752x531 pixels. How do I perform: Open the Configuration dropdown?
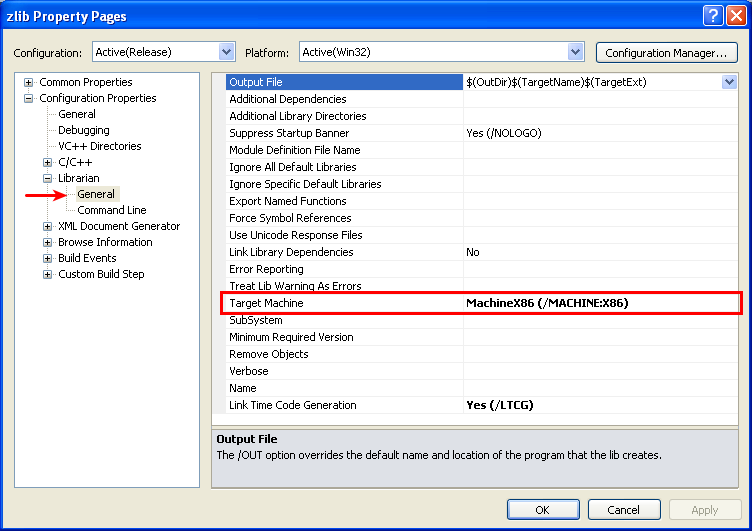pos(226,52)
